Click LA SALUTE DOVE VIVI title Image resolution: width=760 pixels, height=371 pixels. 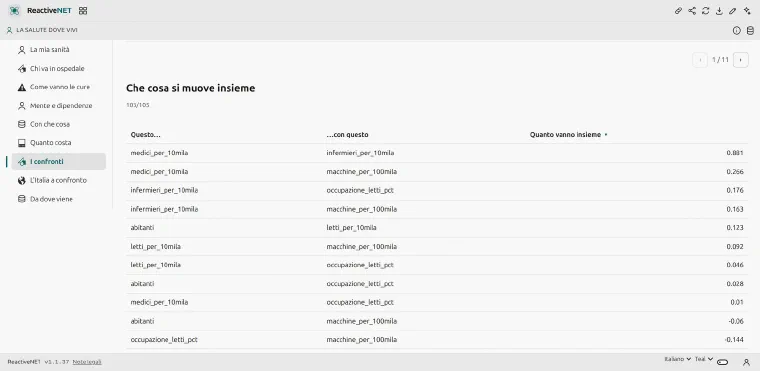[47, 30]
